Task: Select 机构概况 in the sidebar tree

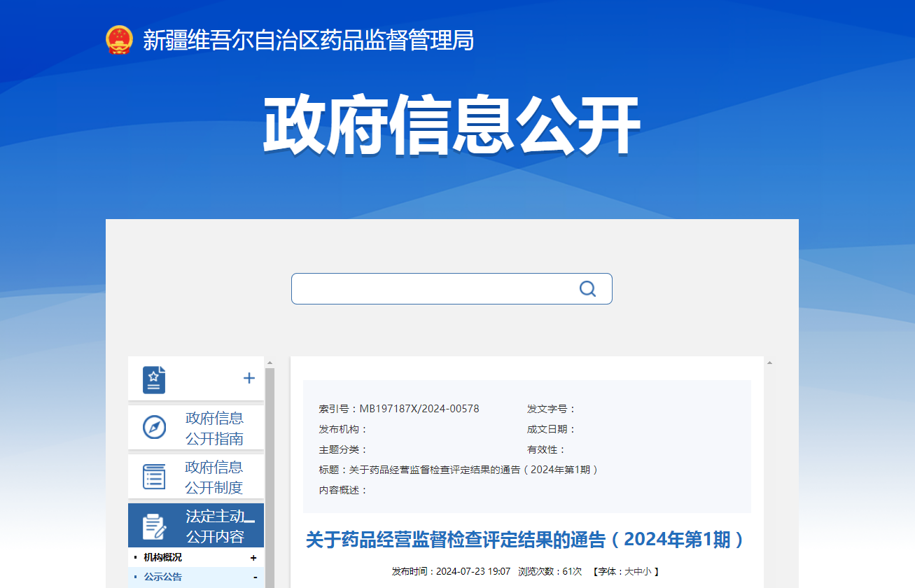Action: (162, 557)
